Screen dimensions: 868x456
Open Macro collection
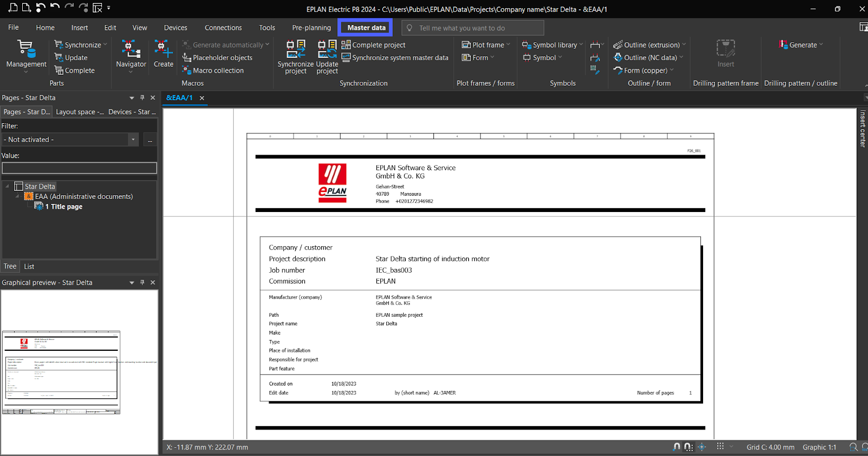point(213,70)
